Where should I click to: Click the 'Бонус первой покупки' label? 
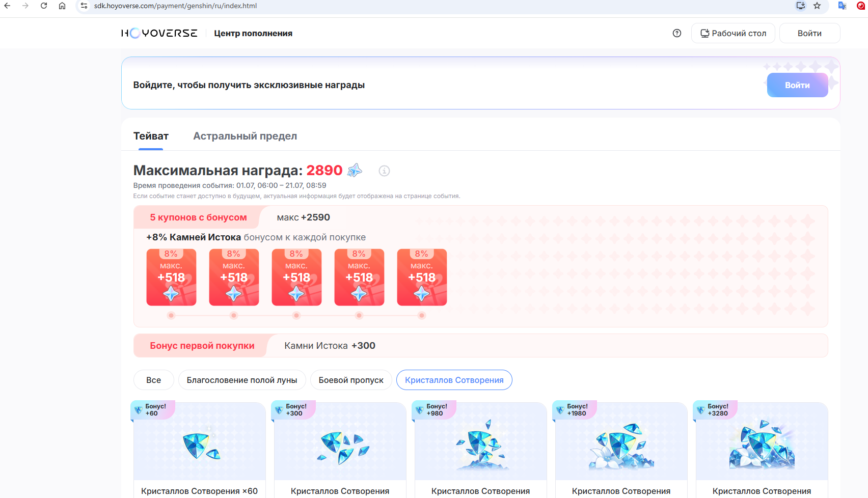202,346
